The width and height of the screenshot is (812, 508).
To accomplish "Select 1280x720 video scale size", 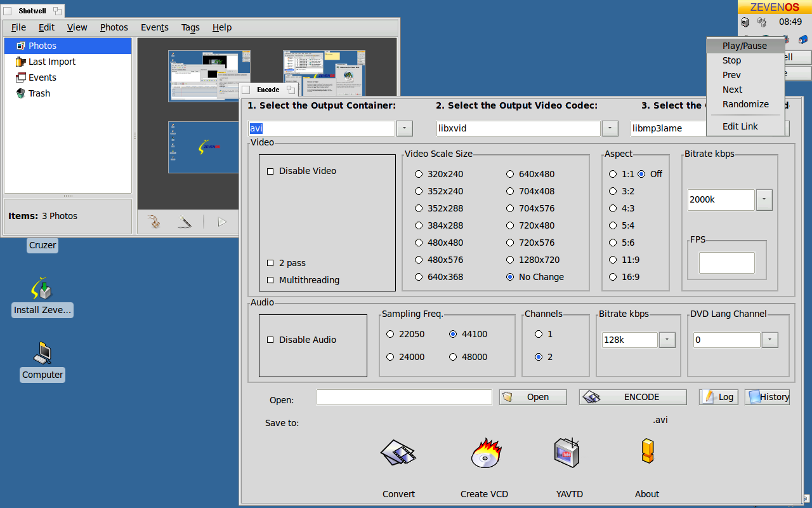I will 510,260.
